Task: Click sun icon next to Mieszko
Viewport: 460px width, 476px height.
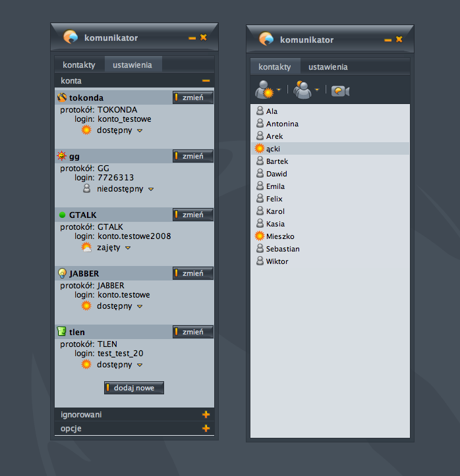Action: point(260,236)
